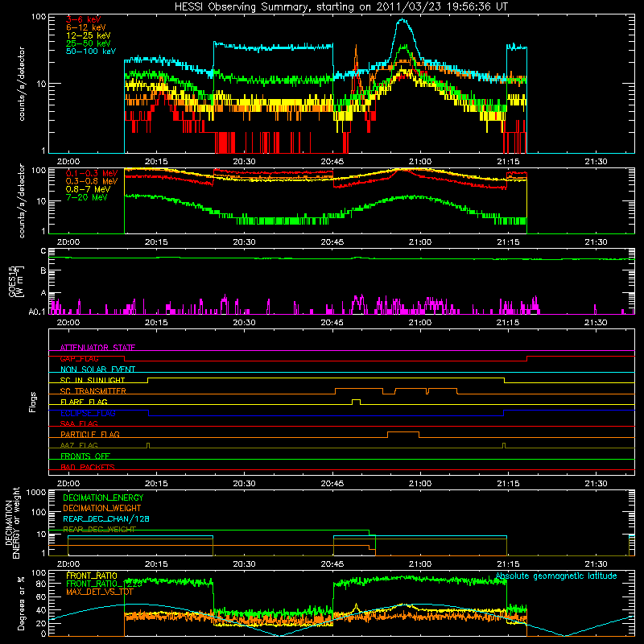Click the 7-20 MeV legend entry
This screenshot has width=644, height=644.
click(x=87, y=197)
